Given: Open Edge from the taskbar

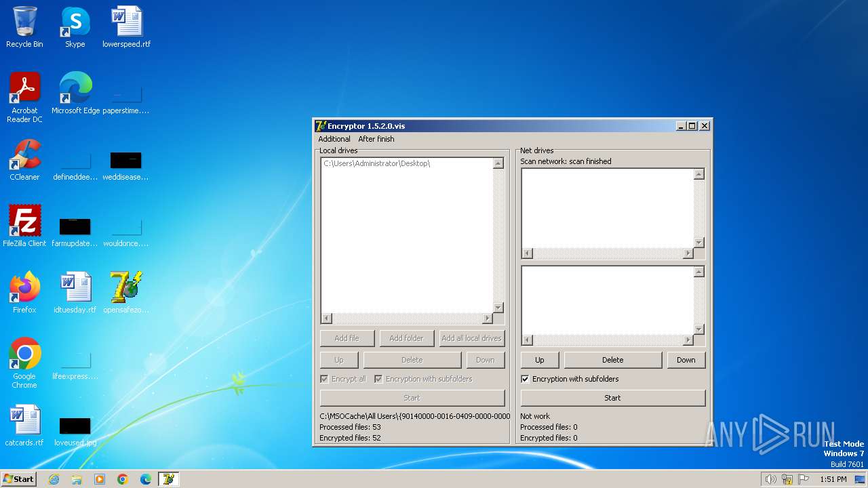Looking at the screenshot, I should tap(146, 479).
